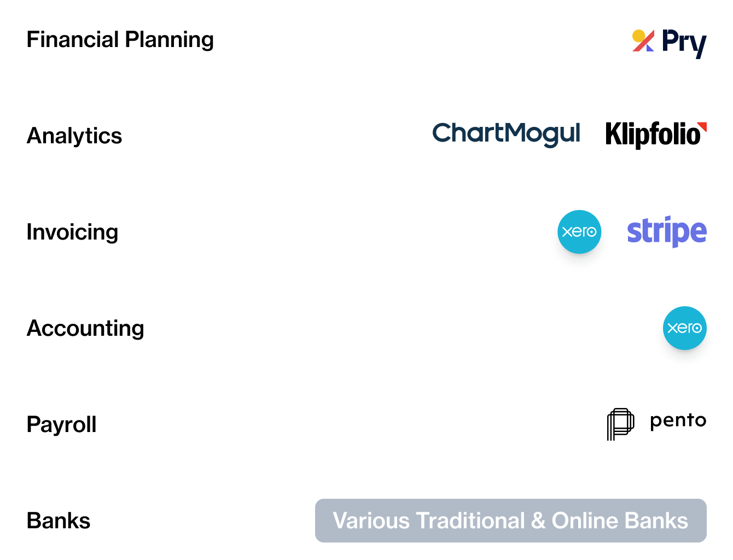Open the ChartMogul analytics logo
This screenshot has width=733, height=560.
(506, 134)
